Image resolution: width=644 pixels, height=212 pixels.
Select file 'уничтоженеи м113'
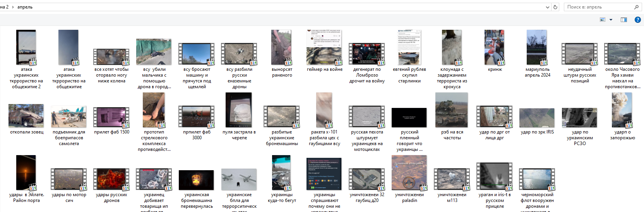(x=452, y=186)
